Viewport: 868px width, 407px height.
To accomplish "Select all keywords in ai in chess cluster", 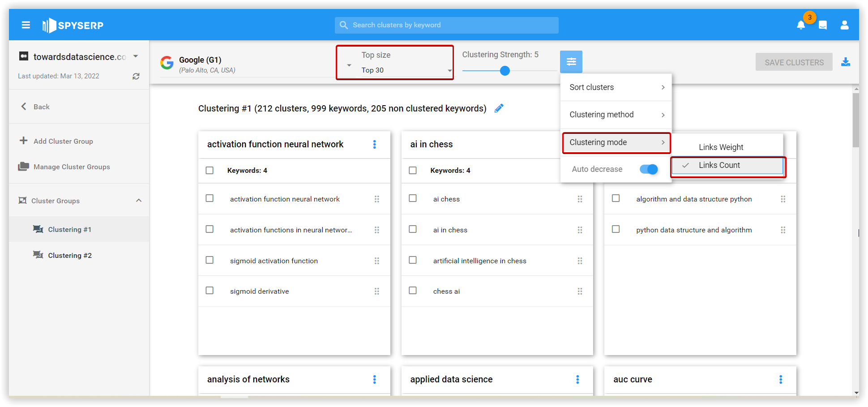I will point(413,171).
